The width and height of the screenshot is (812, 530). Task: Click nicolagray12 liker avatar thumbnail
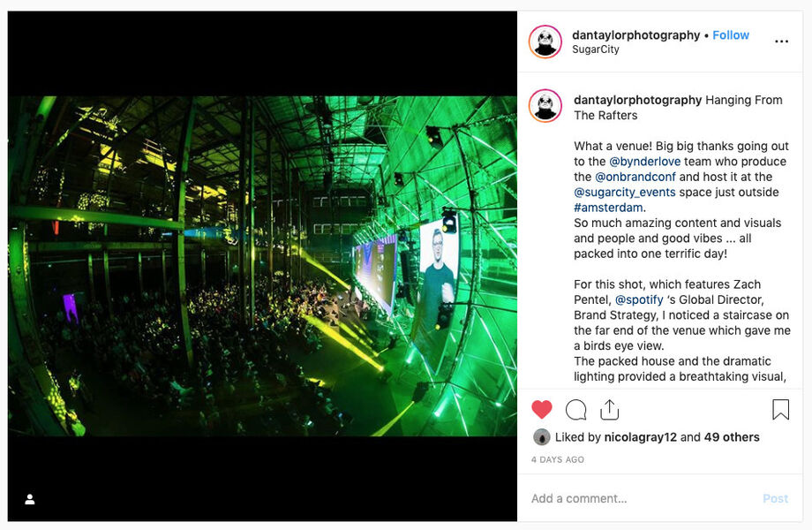point(542,437)
